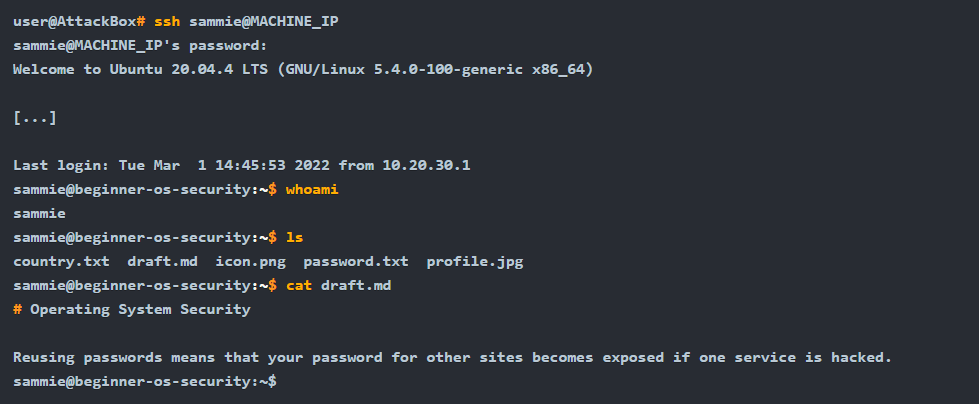Click the standalone sammie output line
The image size is (979, 404).
pos(39,213)
